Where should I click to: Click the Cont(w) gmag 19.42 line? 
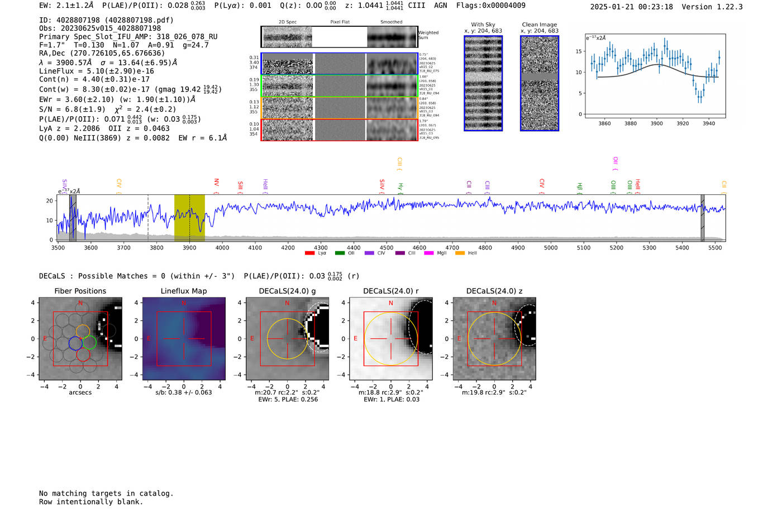point(130,89)
